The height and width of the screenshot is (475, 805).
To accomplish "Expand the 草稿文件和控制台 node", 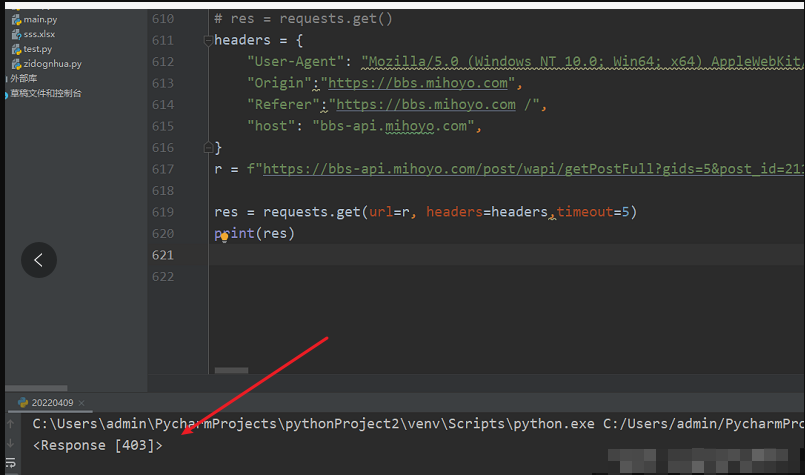I will (x=46, y=93).
